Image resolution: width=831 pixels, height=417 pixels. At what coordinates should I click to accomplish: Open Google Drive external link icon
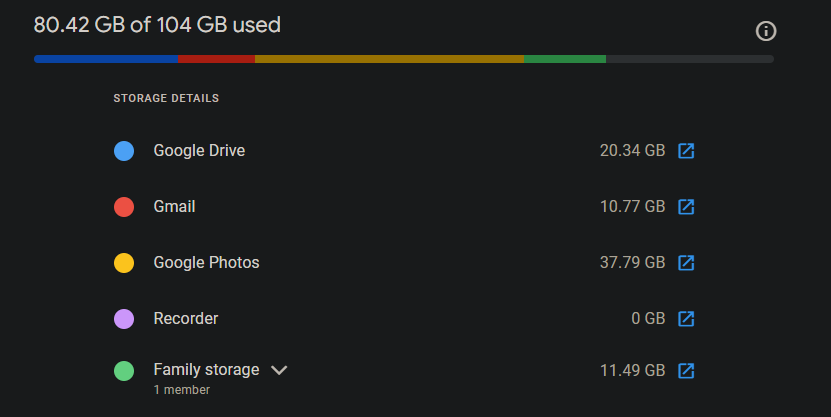click(x=686, y=151)
